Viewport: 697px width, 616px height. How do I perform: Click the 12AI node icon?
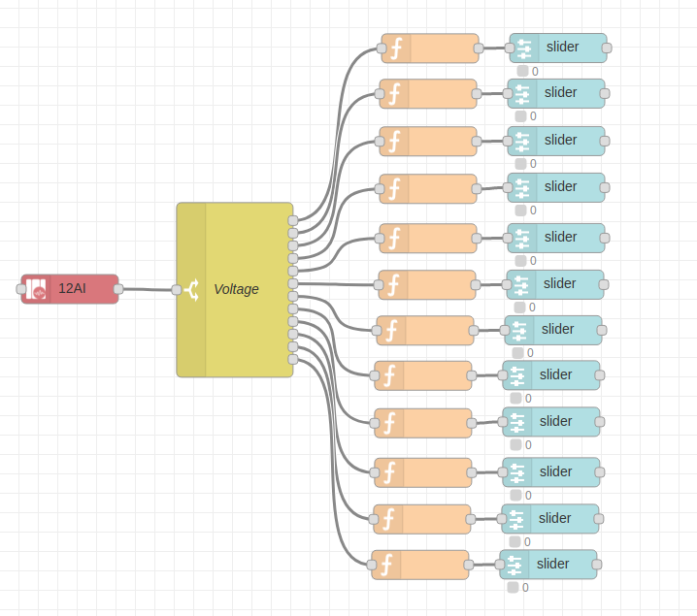tap(37, 289)
